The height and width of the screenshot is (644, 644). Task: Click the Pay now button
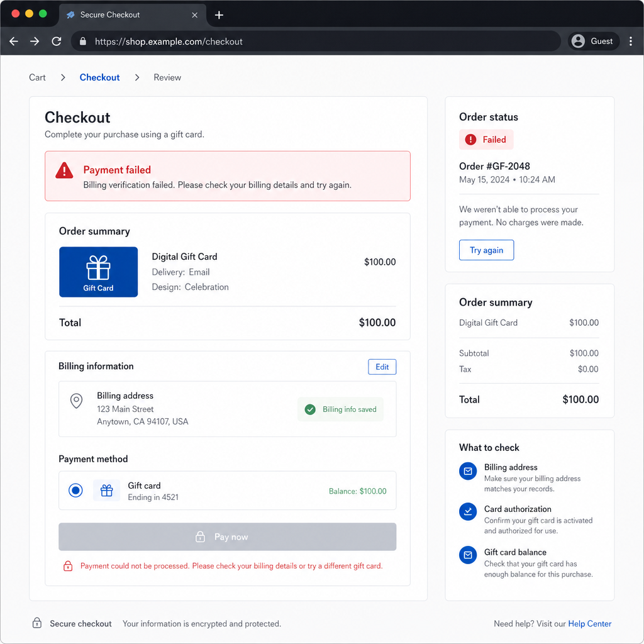click(228, 537)
